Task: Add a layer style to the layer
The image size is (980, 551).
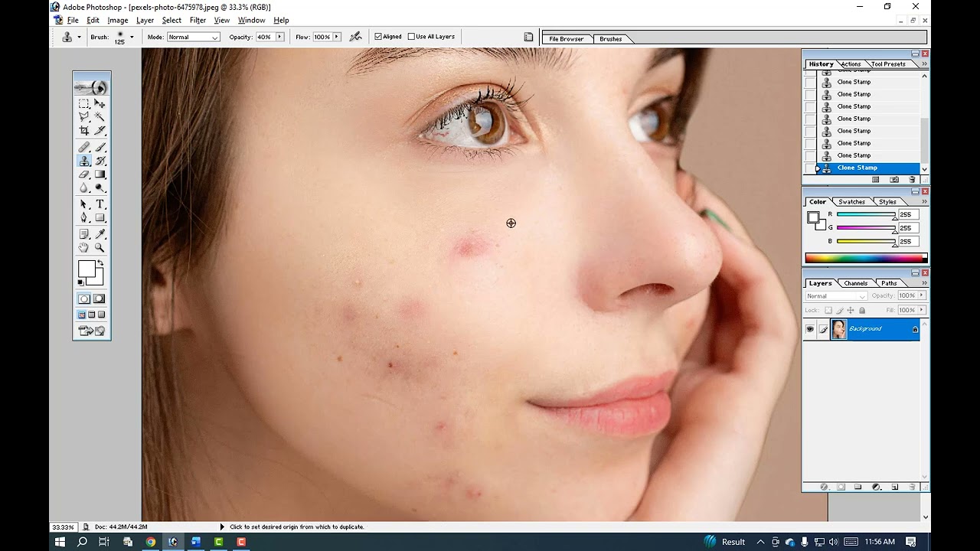Action: [825, 487]
